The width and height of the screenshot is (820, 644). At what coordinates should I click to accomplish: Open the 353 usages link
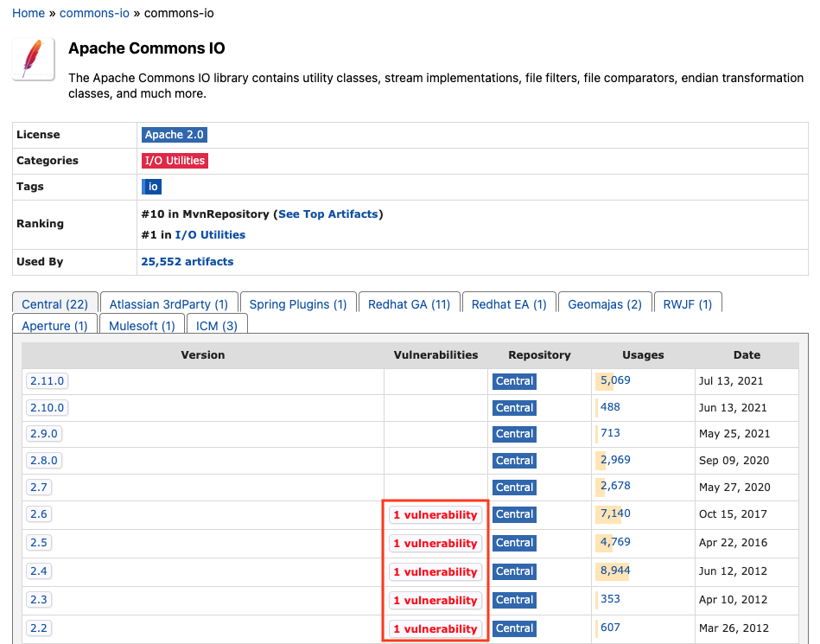point(610,598)
